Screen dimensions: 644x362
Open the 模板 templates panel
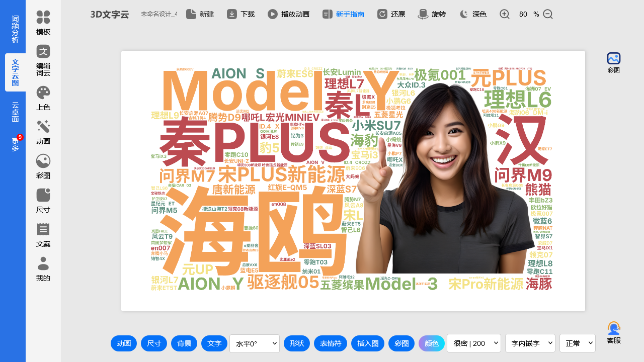click(43, 23)
